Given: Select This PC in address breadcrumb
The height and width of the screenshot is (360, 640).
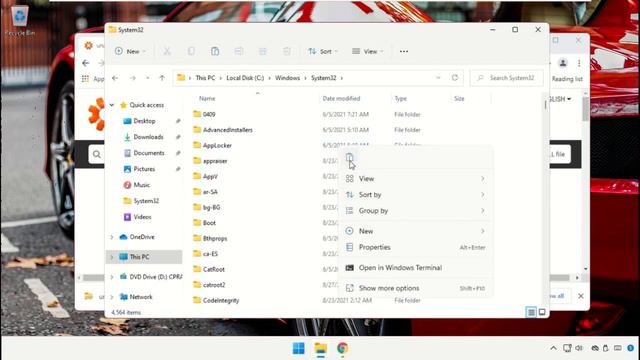Looking at the screenshot, I should 205,78.
